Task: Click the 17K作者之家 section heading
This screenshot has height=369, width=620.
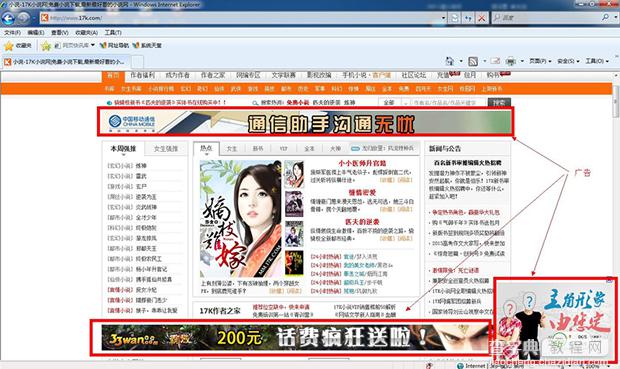Action: click(220, 311)
